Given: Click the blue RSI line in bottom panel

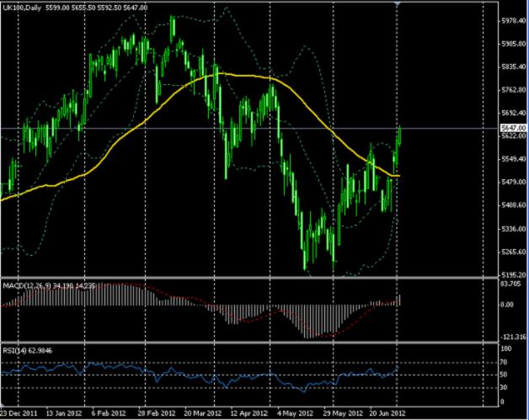Looking at the screenshot, I should coord(168,371).
